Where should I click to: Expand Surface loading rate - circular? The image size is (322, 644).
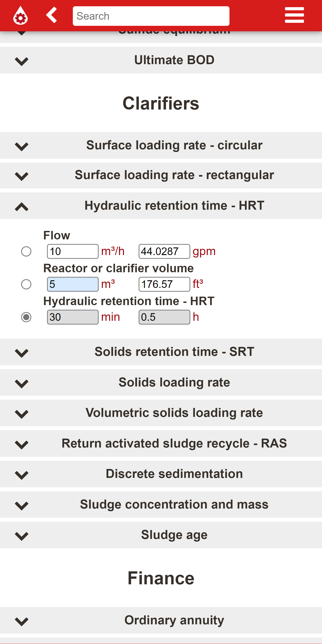point(161,146)
